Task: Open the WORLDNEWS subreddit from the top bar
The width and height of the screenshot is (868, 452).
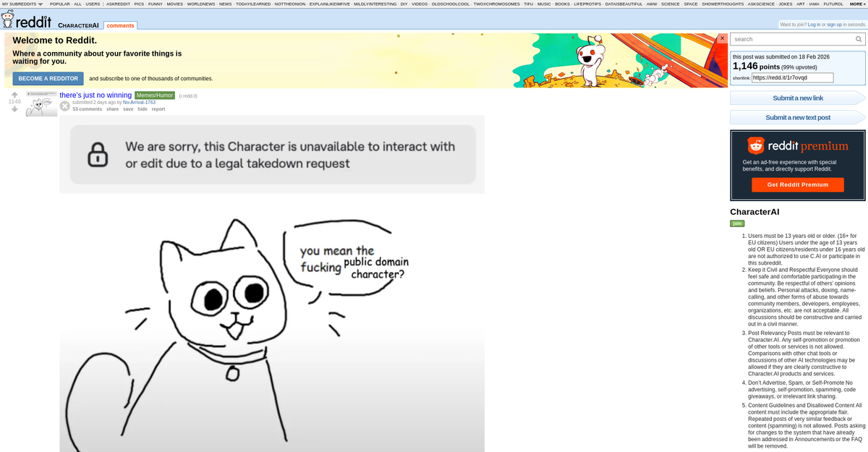Action: 201,3
